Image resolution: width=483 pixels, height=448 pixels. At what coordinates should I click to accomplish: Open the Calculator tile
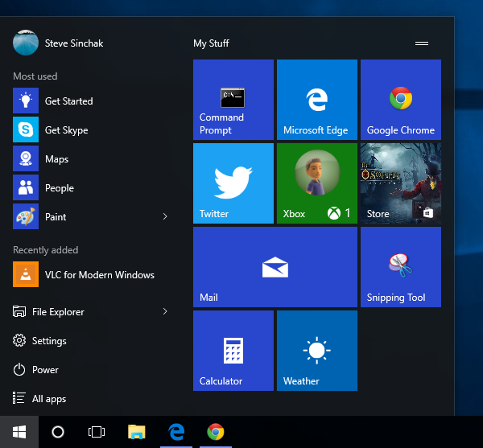[x=233, y=351]
